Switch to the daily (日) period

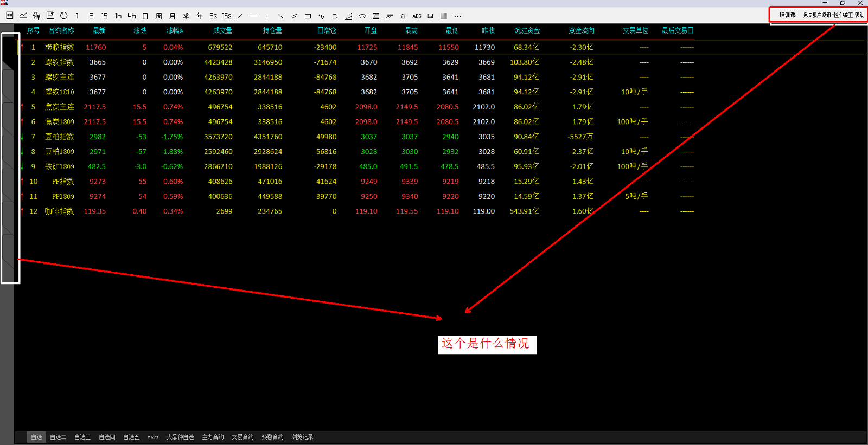pyautogui.click(x=145, y=16)
